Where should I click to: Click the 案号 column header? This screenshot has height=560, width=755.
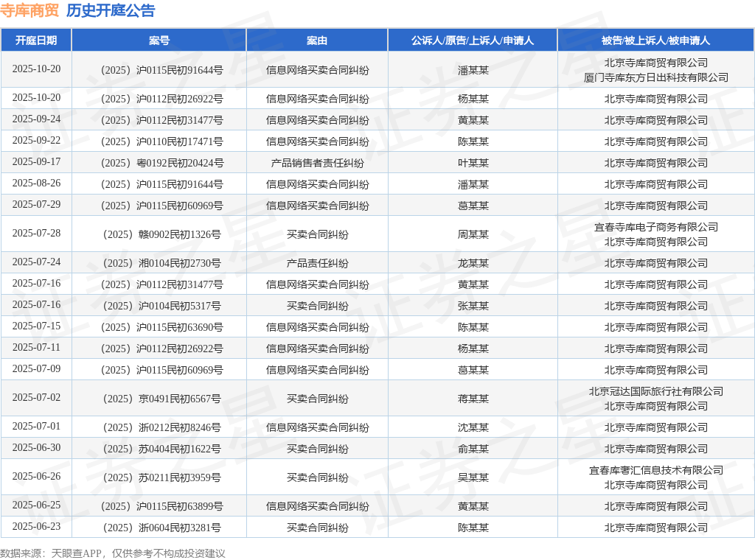click(x=159, y=41)
